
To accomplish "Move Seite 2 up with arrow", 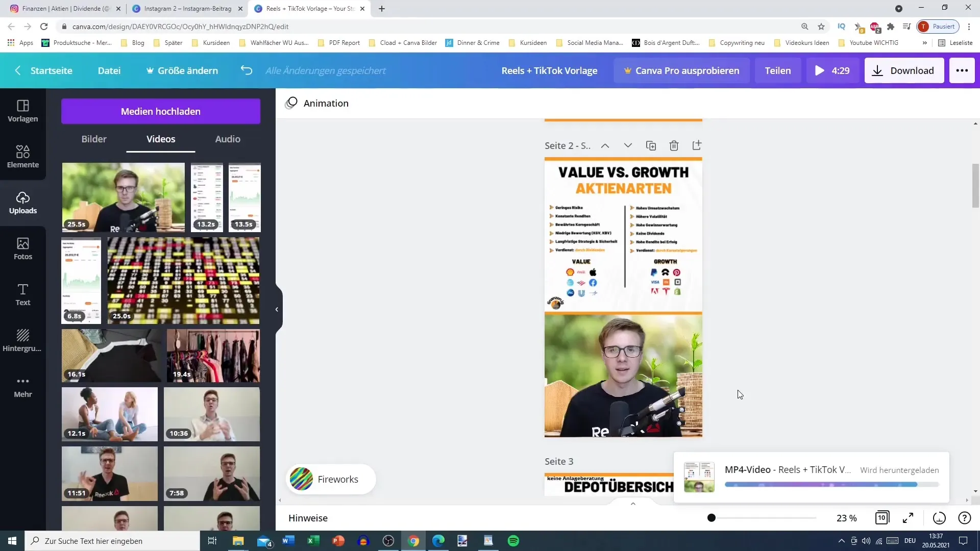I will coord(605,145).
